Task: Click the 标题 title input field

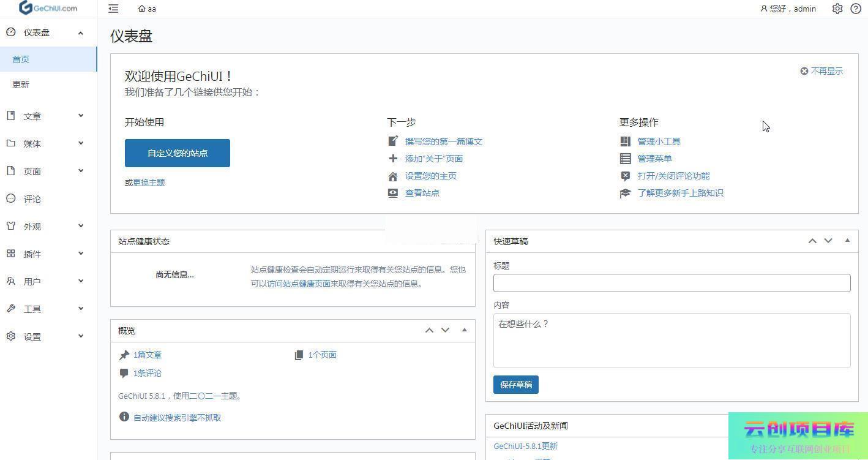Action: [672, 283]
